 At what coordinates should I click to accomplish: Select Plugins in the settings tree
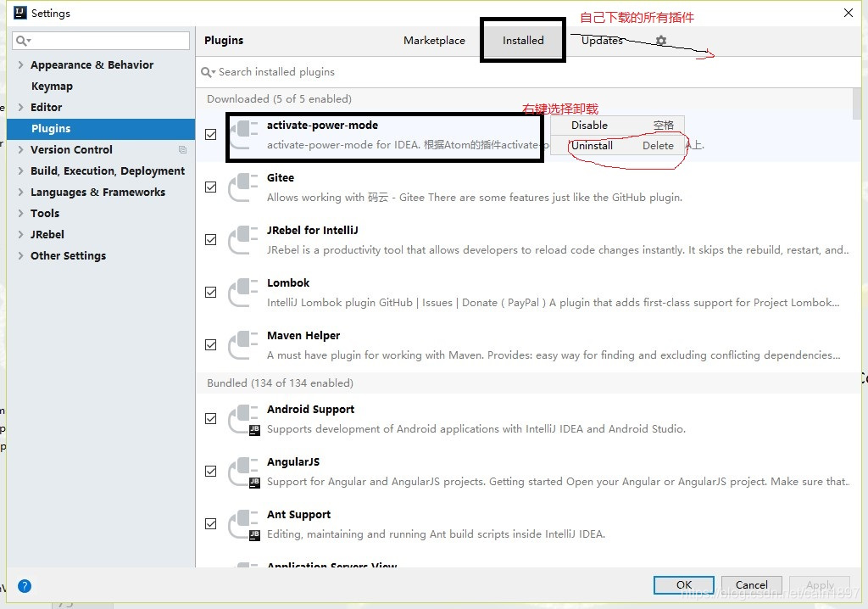point(101,129)
